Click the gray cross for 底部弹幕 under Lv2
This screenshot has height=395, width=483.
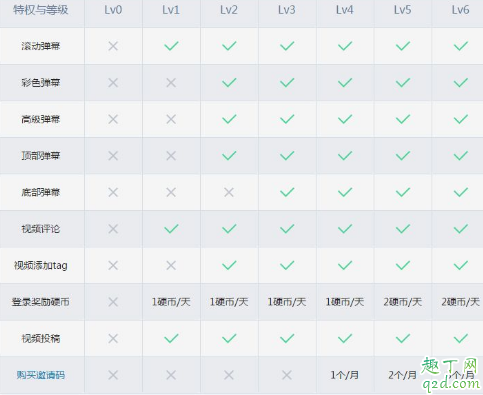coord(229,192)
